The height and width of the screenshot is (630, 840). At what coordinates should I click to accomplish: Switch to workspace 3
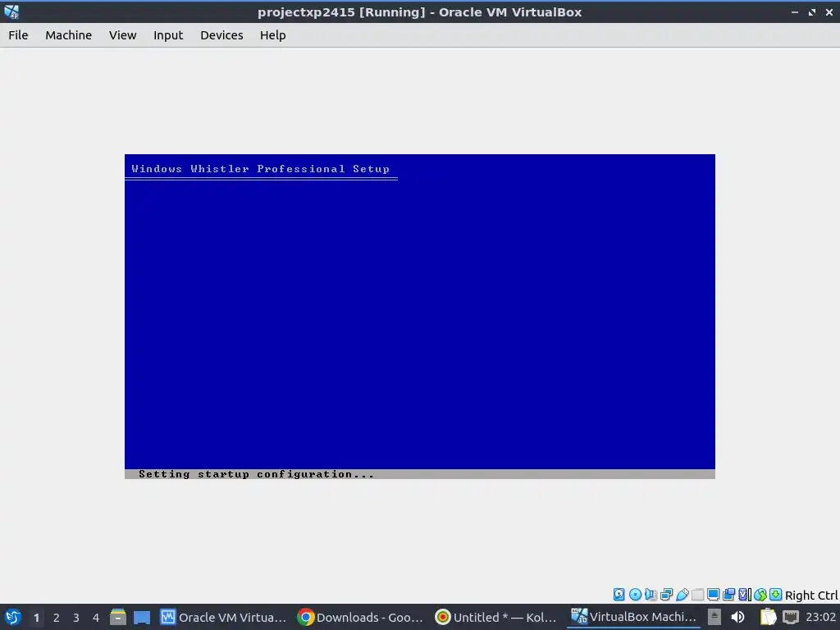[x=76, y=618]
